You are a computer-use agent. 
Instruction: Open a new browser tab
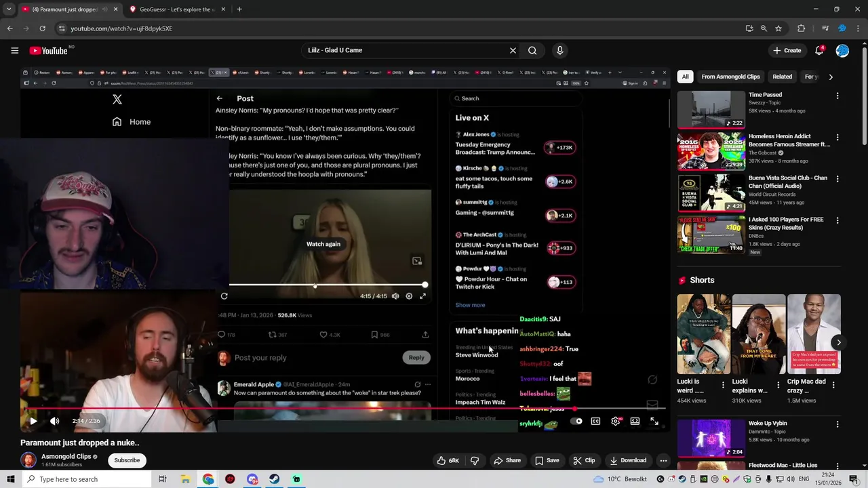click(239, 9)
